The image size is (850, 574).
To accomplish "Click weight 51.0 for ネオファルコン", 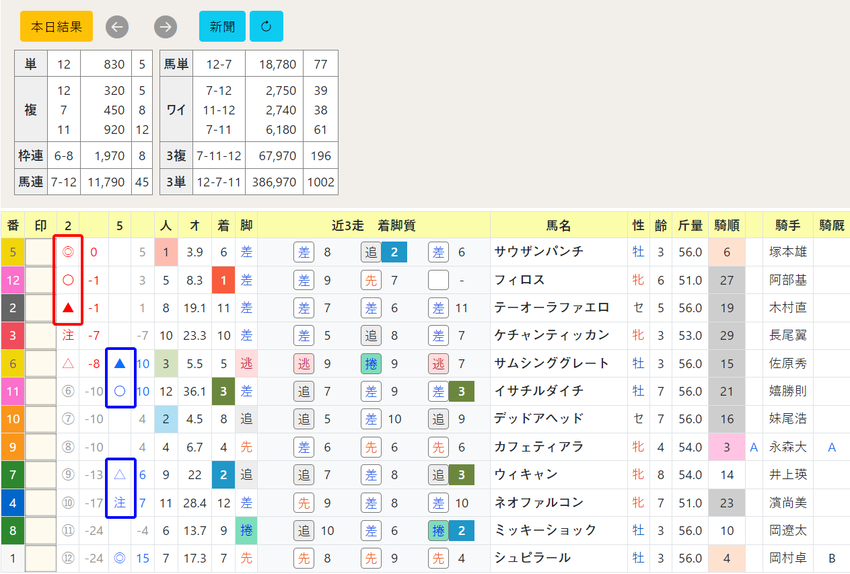I will tap(690, 503).
